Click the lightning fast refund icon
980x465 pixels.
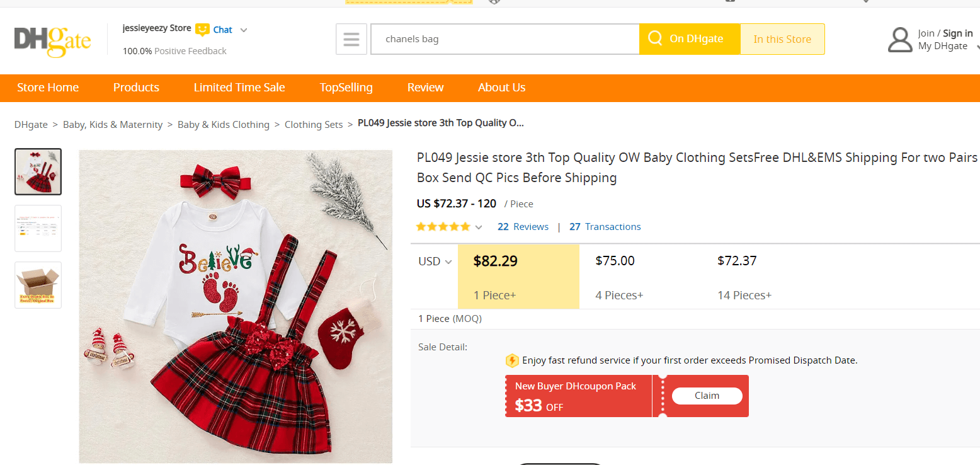click(512, 360)
